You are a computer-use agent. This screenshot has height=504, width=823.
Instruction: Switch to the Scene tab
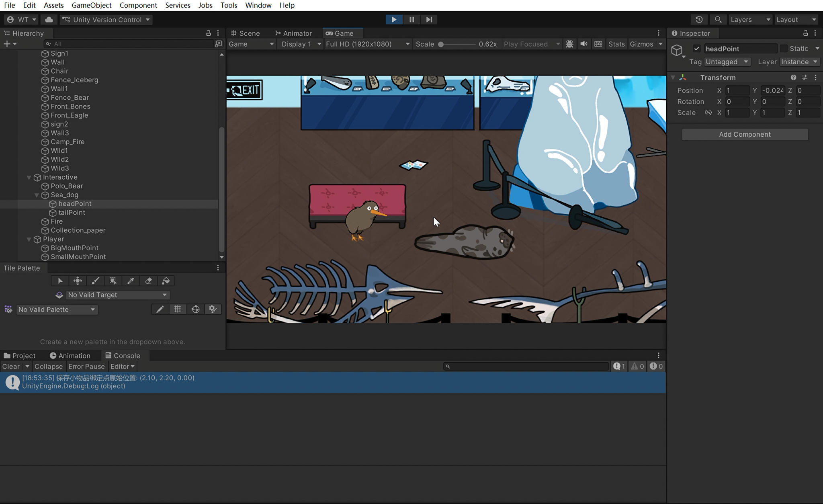click(x=245, y=33)
